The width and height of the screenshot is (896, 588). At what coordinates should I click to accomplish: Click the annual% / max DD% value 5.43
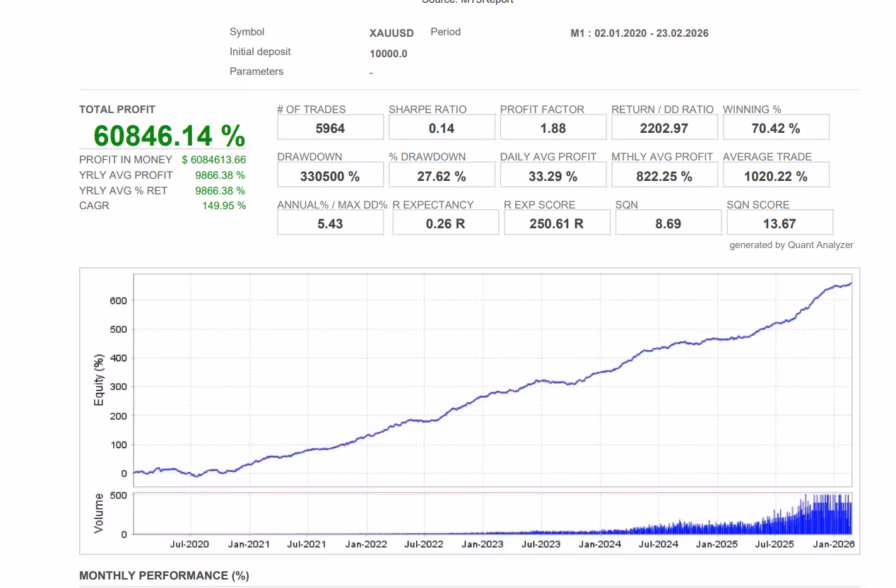coord(331,223)
